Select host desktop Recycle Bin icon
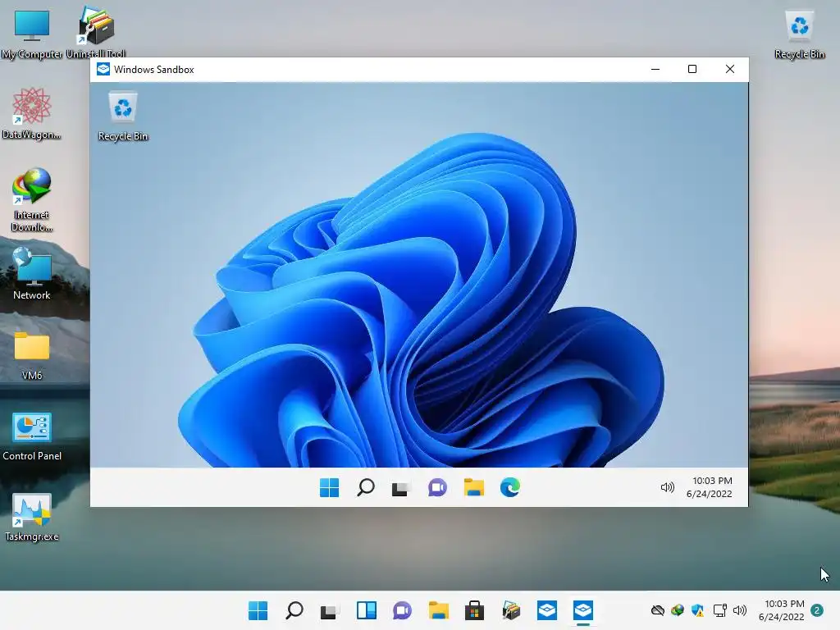This screenshot has width=840, height=630. 799,34
